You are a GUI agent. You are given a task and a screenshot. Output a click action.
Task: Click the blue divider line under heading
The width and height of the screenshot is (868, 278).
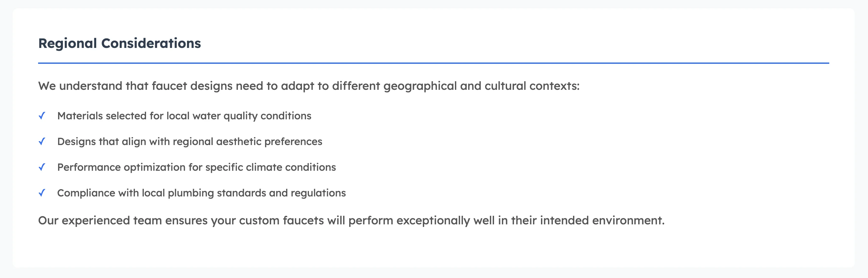(433, 63)
